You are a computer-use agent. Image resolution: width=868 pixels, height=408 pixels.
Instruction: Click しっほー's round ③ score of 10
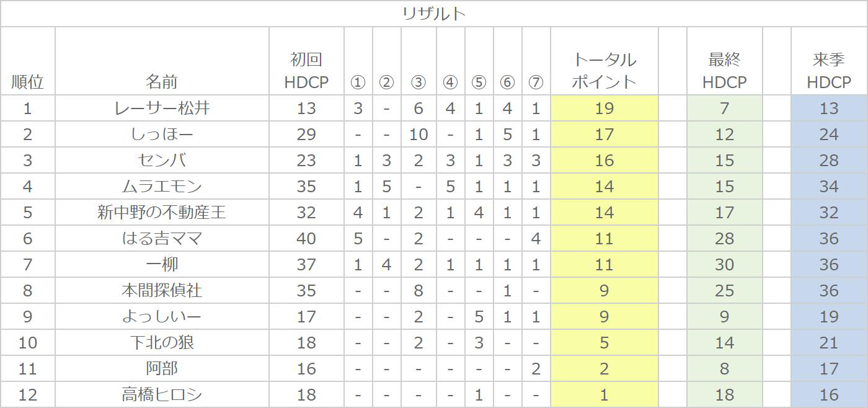[418, 135]
